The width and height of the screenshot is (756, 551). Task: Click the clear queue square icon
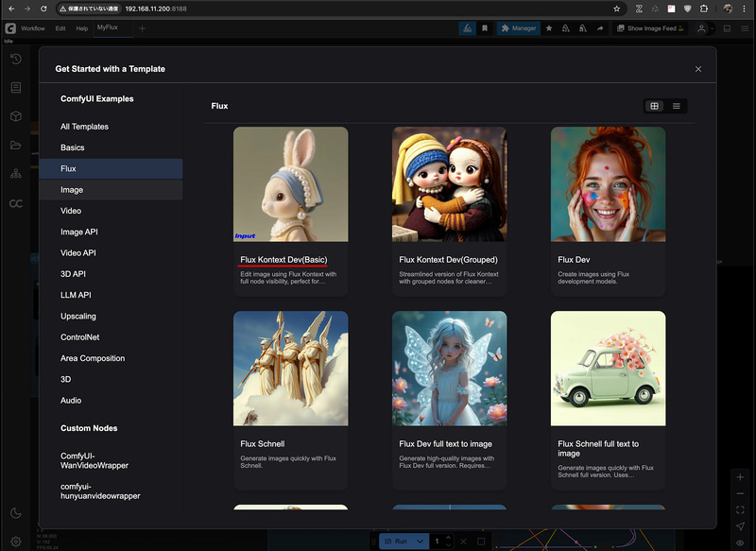[481, 542]
